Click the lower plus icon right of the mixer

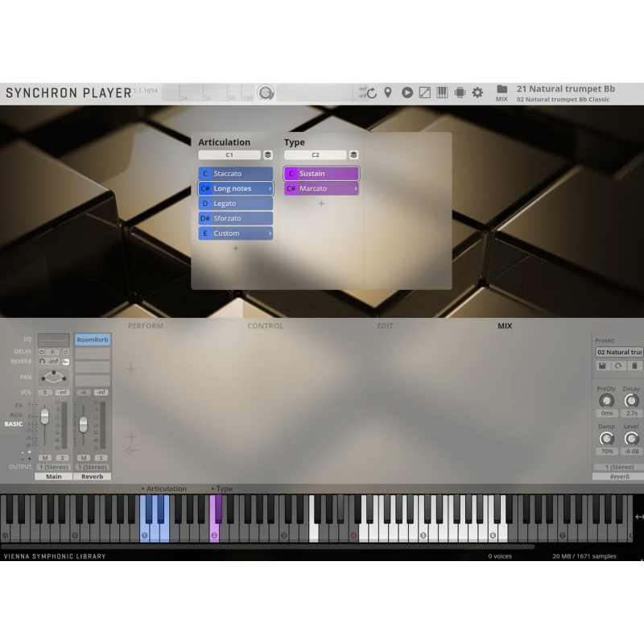pyautogui.click(x=131, y=436)
